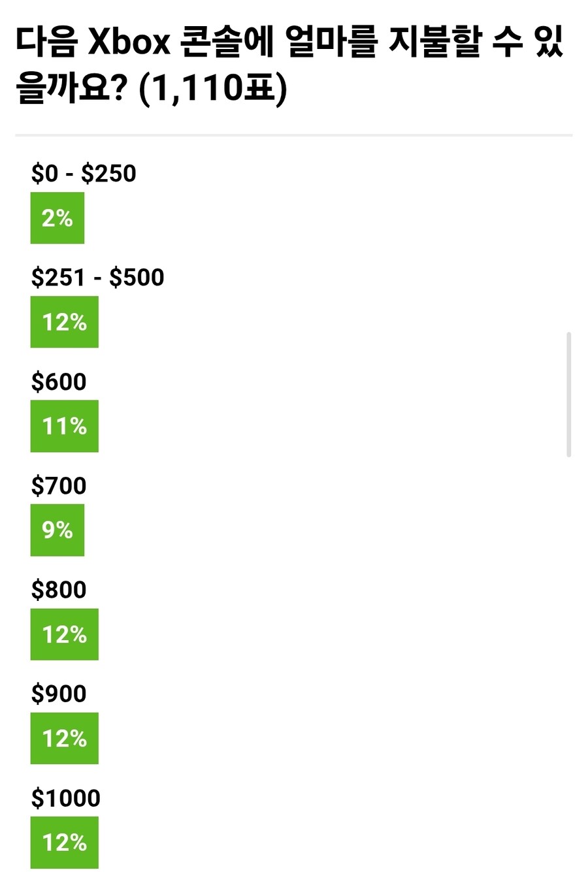
Task: Click the 12% bar under $800
Action: [x=65, y=634]
